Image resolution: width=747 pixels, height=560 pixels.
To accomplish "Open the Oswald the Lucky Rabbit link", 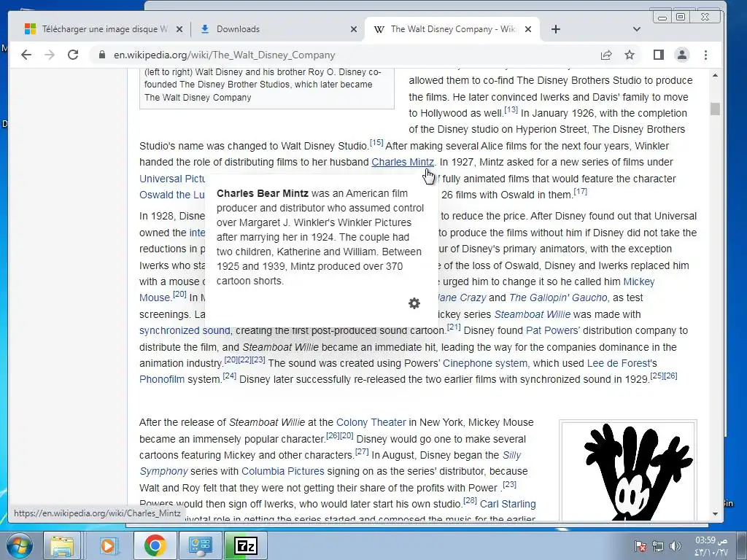I will [x=172, y=195].
